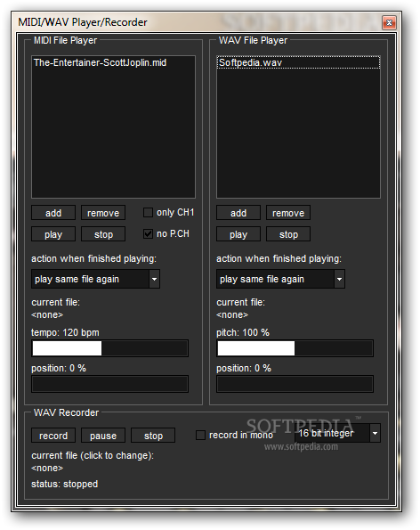The height and width of the screenshot is (530, 420).
Task: Stop MIDI playback
Action: coord(103,234)
